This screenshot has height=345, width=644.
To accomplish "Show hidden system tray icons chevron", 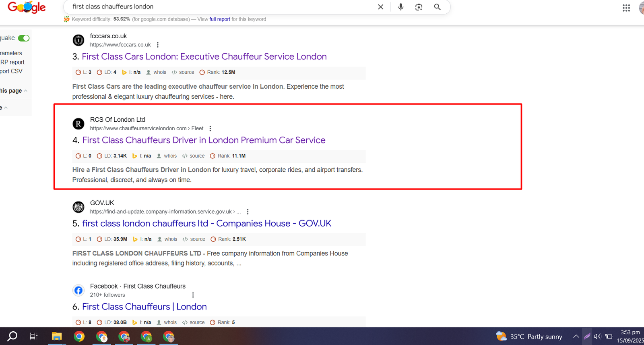I will click(x=576, y=337).
